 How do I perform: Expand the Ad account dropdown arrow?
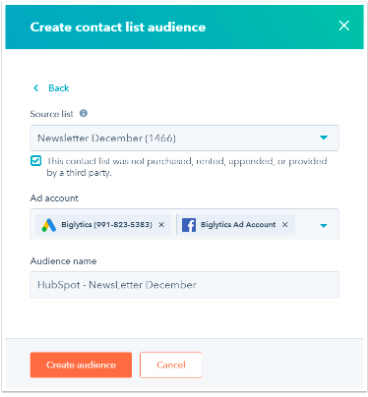tap(323, 226)
